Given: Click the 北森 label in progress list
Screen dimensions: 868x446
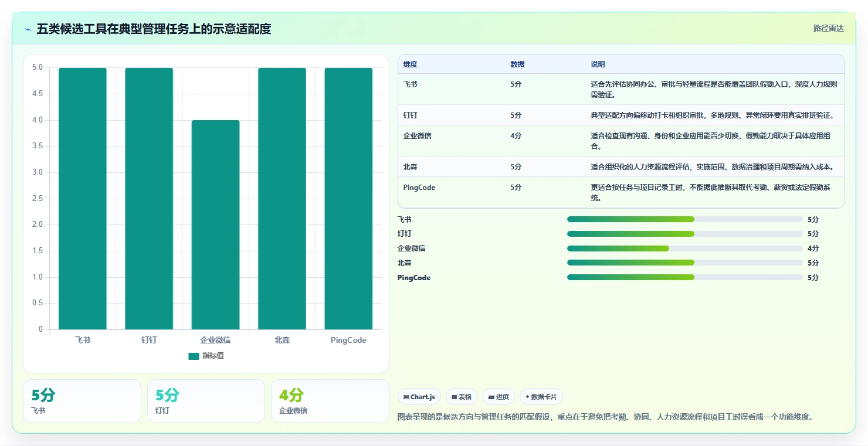Looking at the screenshot, I should point(404,263).
